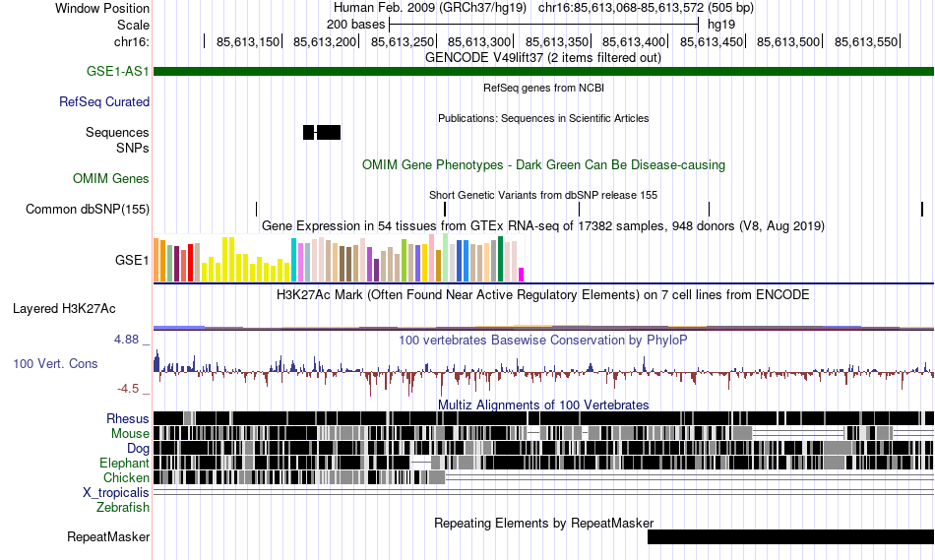The width and height of the screenshot is (935, 560).
Task: Click the Zebrafish alignment label
Action: click(x=123, y=508)
